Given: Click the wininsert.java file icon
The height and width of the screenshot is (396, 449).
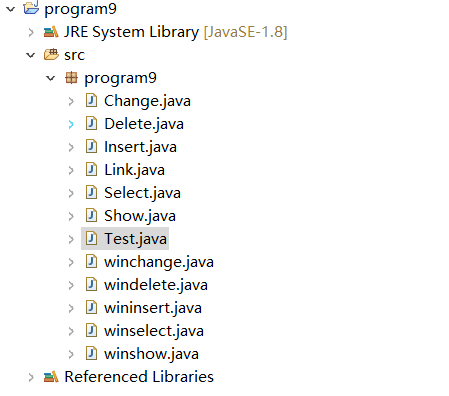Looking at the screenshot, I should 91,307.
